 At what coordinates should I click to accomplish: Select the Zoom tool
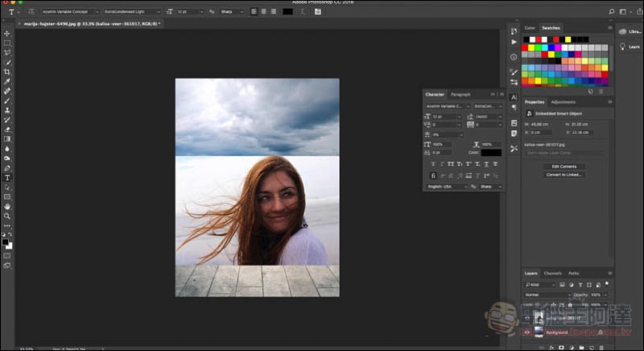[7, 216]
